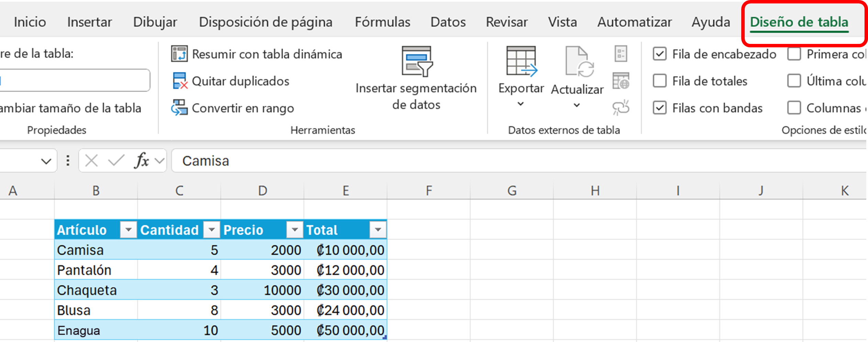Click the insert function fx icon
868x342 pixels.
(142, 161)
